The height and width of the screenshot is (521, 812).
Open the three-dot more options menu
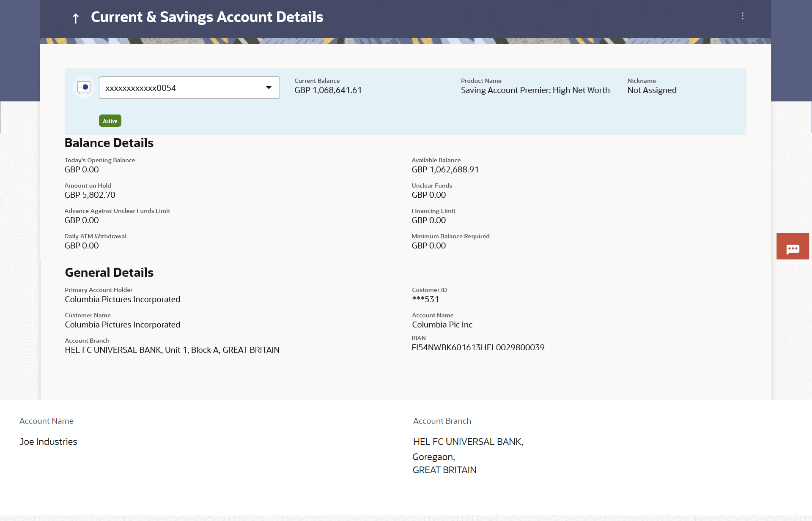(x=742, y=16)
